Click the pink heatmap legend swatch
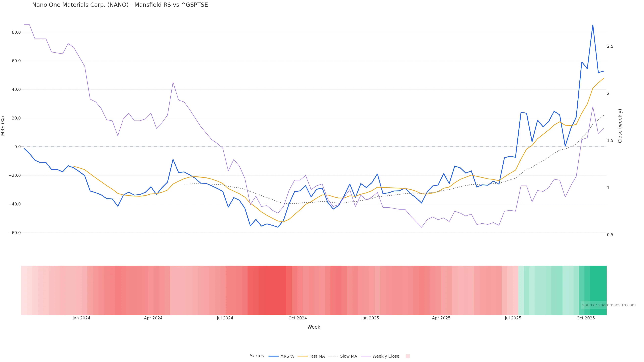 tap(408, 356)
